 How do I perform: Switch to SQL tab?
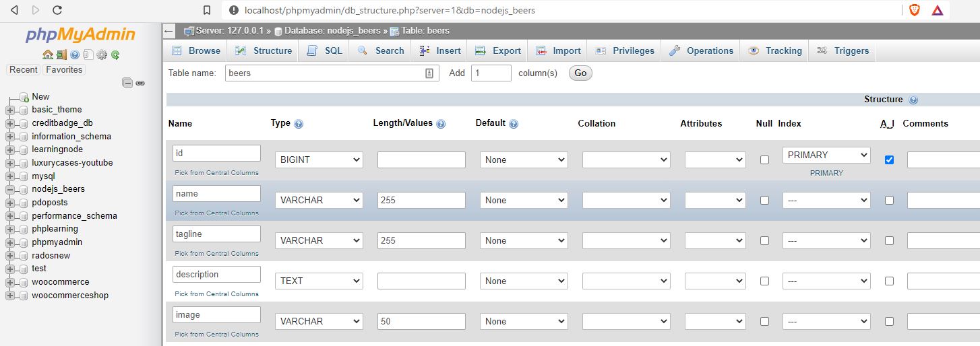(325, 50)
